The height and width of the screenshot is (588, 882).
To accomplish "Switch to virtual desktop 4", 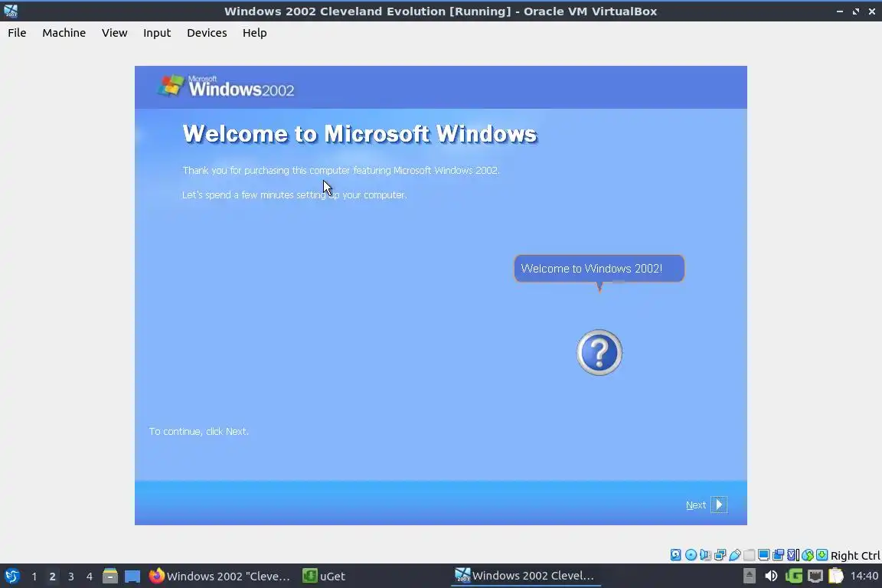I will (89, 577).
